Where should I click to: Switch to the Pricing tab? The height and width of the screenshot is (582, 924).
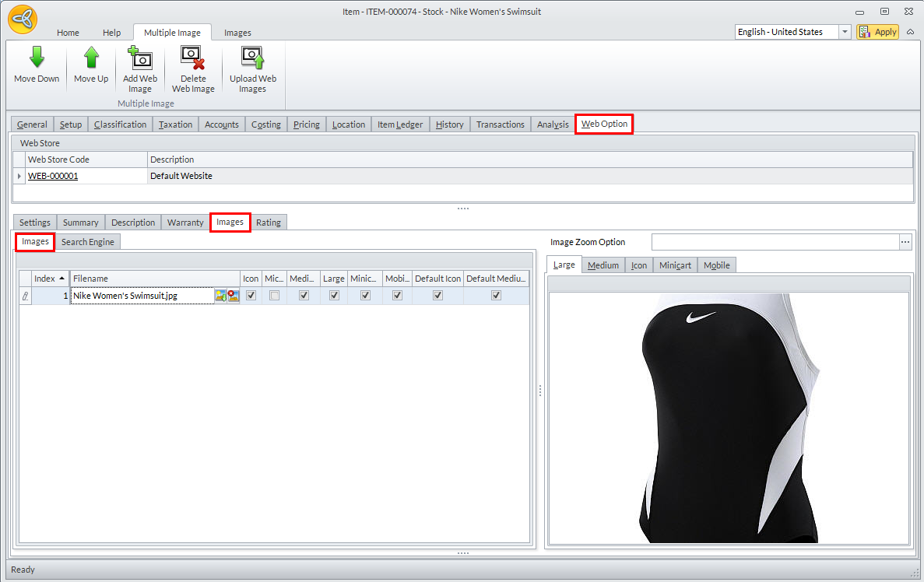pos(307,124)
